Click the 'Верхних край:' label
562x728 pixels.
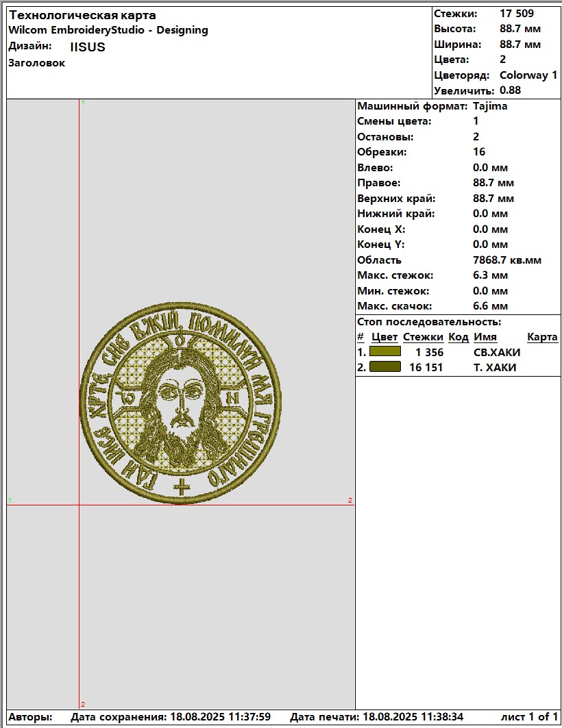tap(397, 199)
